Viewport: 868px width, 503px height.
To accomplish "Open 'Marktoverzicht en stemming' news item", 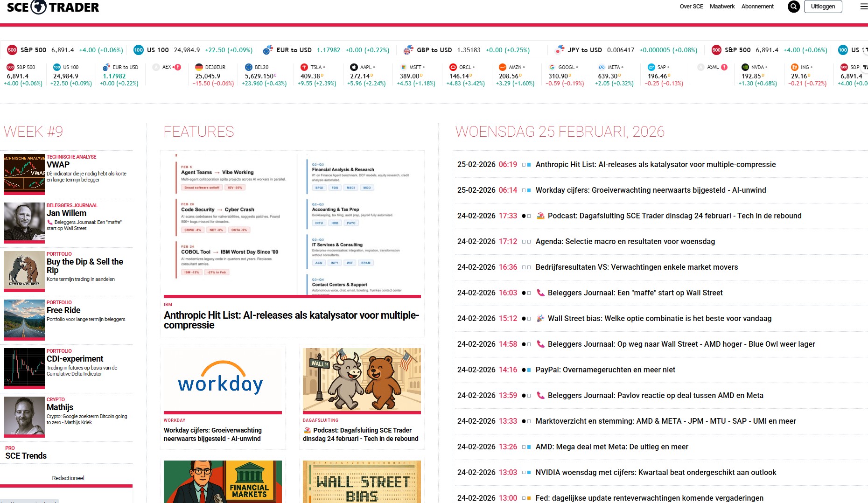I will click(x=666, y=421).
